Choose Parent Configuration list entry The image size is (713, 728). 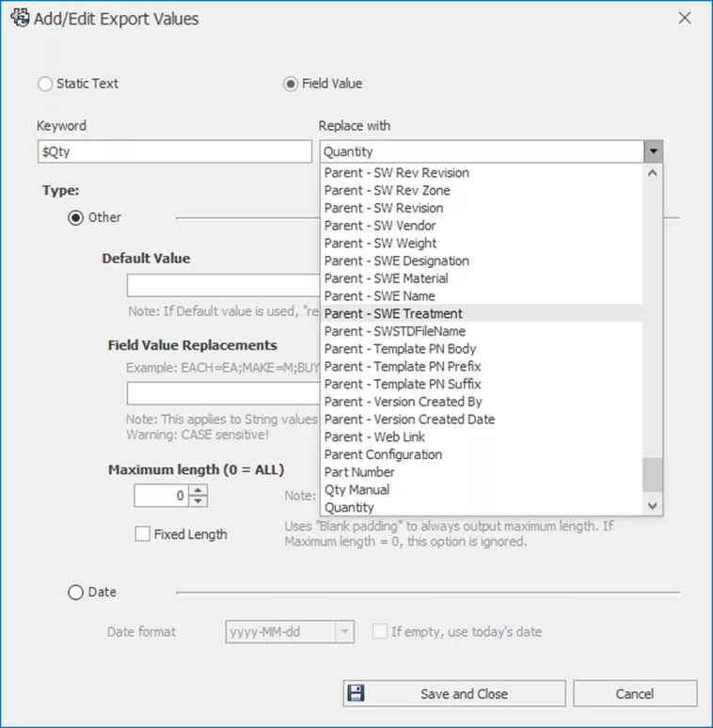383,454
